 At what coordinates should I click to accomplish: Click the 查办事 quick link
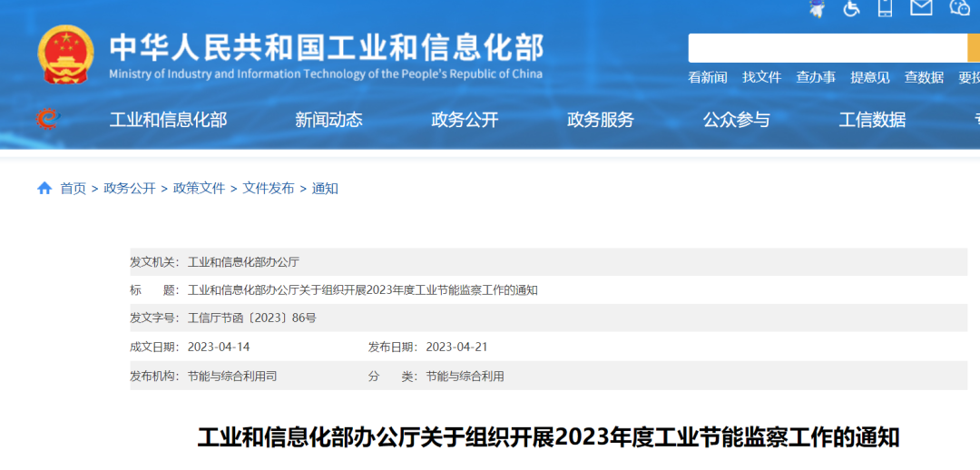click(816, 77)
